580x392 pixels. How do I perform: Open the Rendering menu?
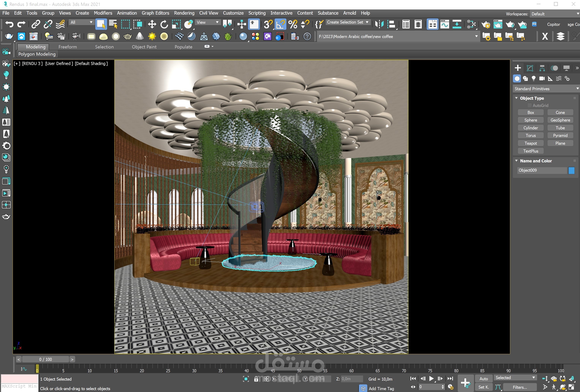point(184,13)
